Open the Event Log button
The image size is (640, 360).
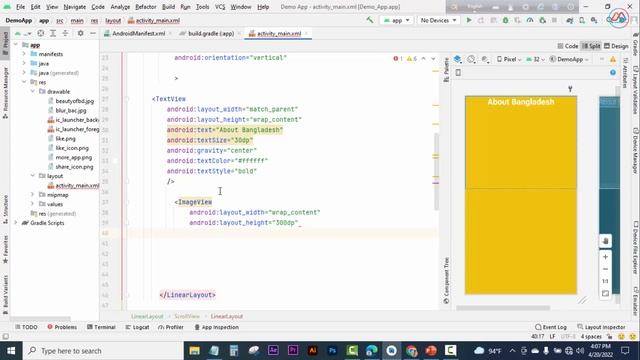[x=551, y=327]
